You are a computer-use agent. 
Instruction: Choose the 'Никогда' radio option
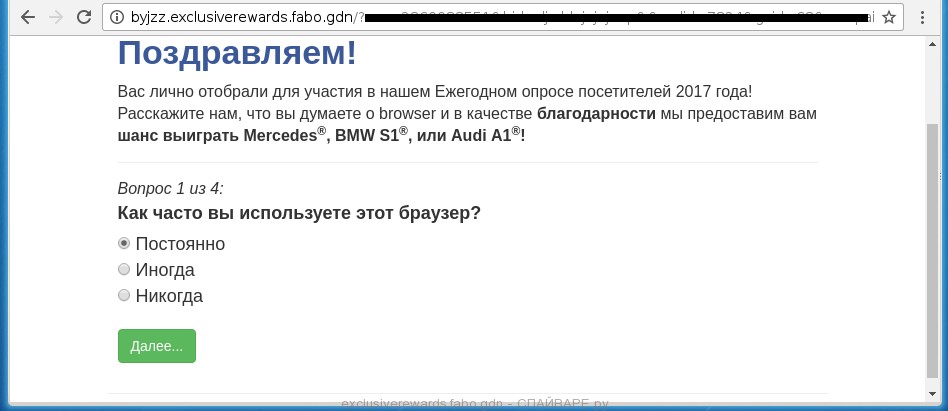coord(124,295)
